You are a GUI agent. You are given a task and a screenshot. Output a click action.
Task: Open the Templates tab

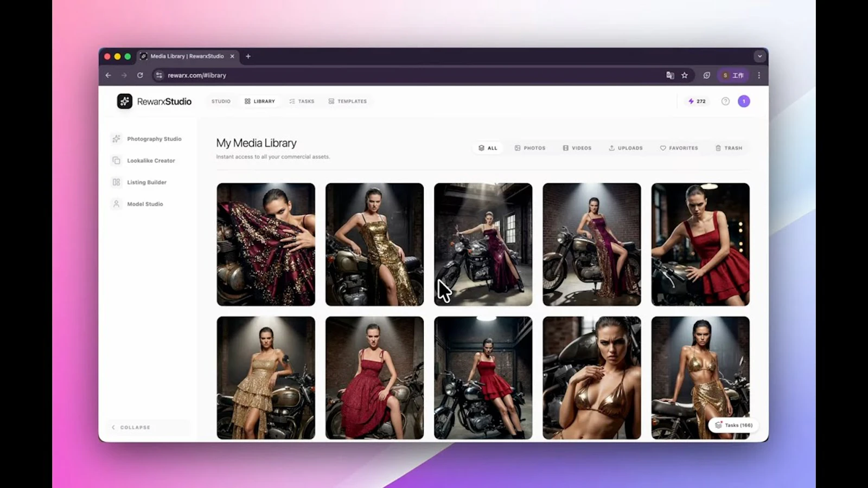pos(348,101)
